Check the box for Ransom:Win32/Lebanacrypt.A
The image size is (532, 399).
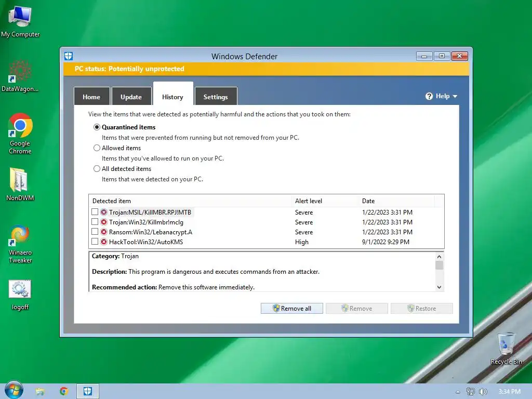[95, 232]
